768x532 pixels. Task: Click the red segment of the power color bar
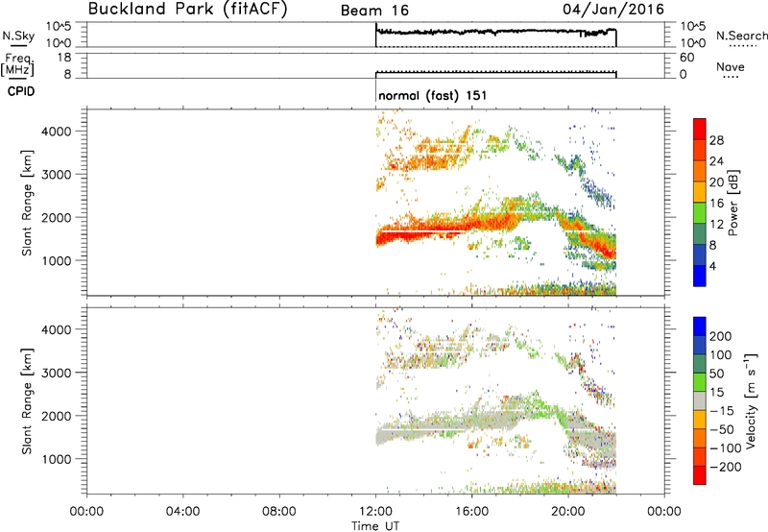pyautogui.click(x=700, y=130)
